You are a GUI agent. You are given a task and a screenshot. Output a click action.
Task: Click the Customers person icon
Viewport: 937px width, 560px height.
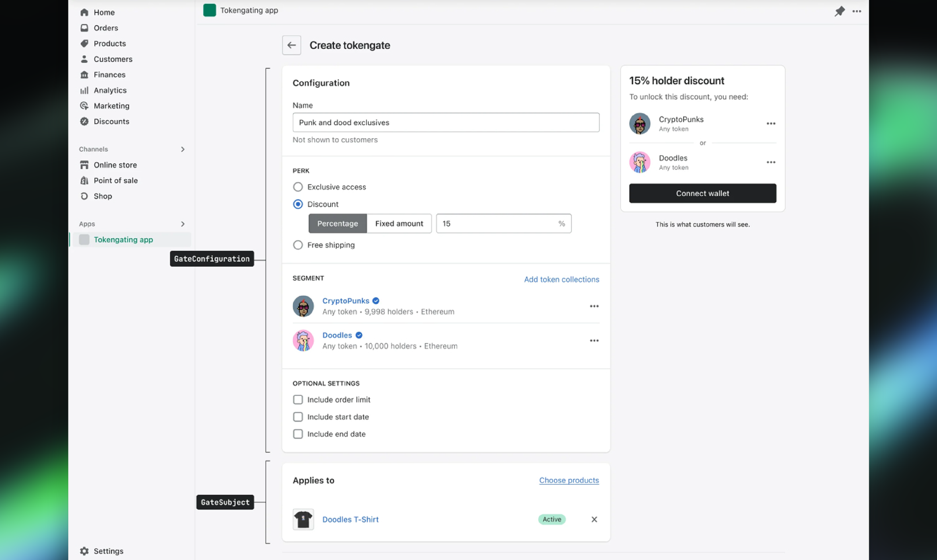84,59
